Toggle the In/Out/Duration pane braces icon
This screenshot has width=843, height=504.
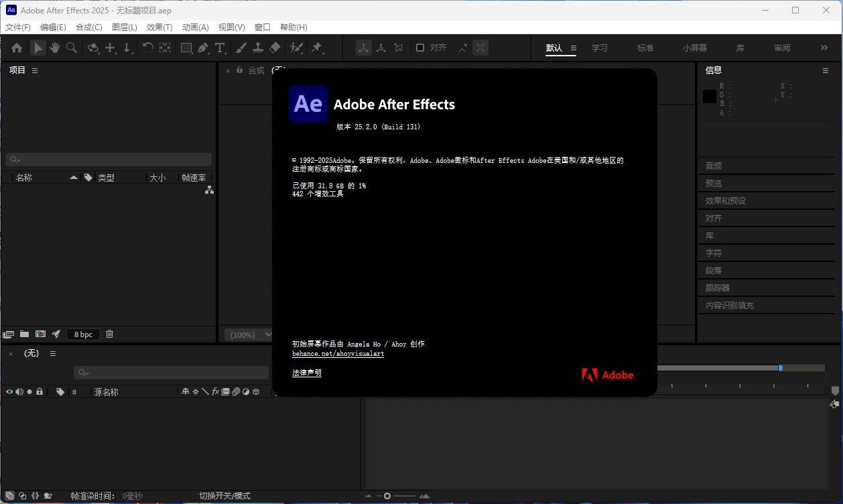click(x=35, y=496)
